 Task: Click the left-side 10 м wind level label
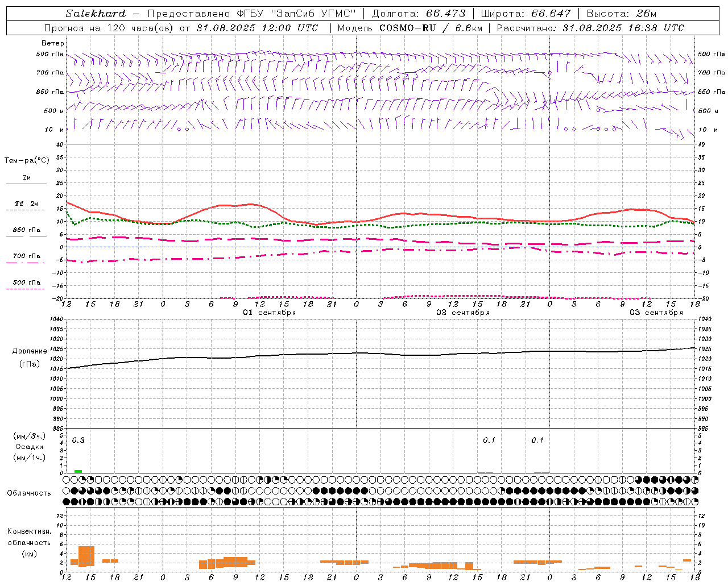point(55,130)
